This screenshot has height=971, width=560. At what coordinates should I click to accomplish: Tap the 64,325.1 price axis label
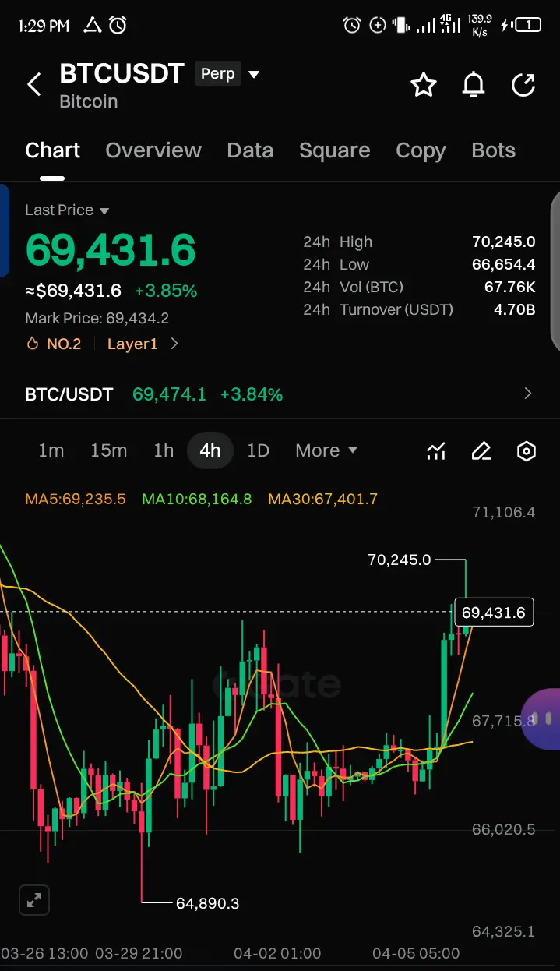[504, 931]
